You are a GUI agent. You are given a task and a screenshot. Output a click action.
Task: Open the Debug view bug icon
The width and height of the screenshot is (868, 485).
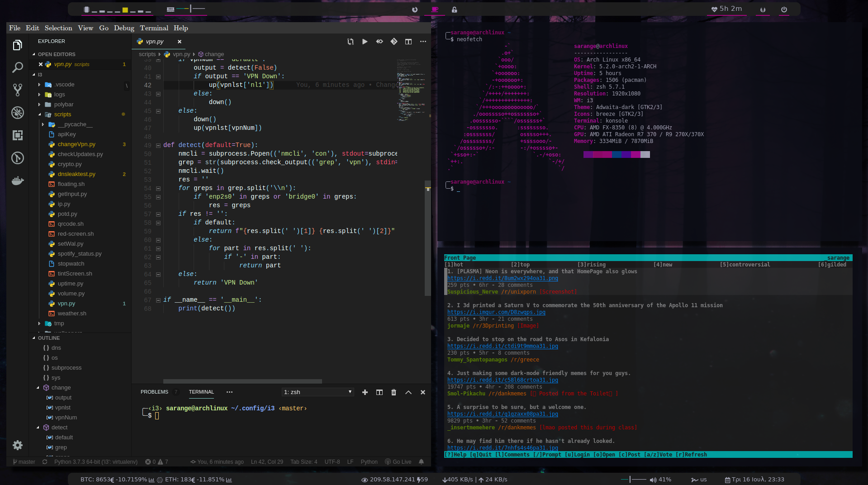[x=17, y=113]
